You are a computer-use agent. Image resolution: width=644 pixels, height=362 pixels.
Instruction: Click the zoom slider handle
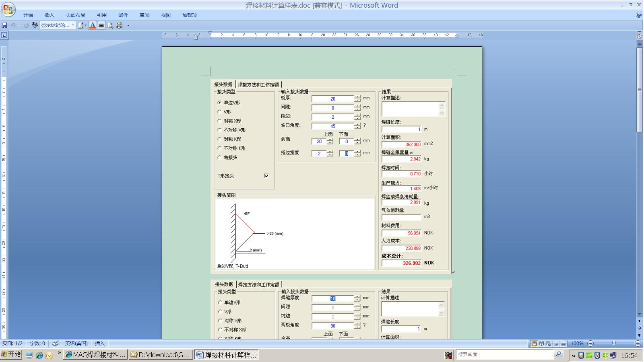pyautogui.click(x=614, y=343)
